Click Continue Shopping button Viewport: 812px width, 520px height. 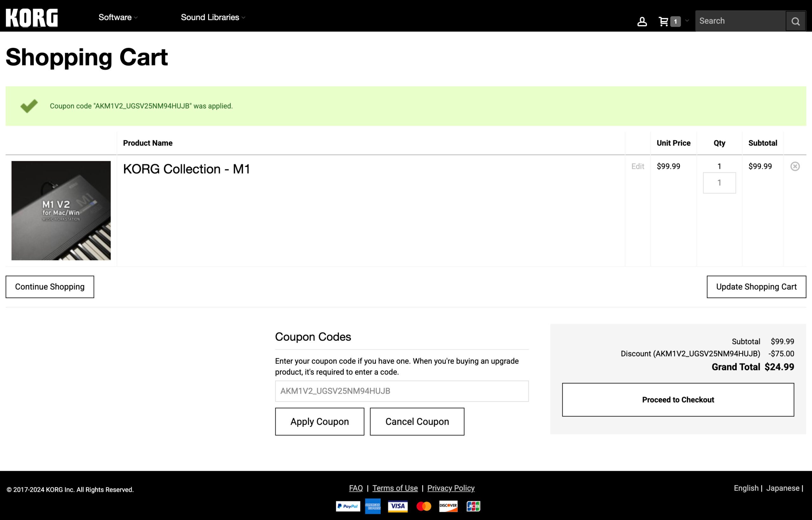point(50,287)
